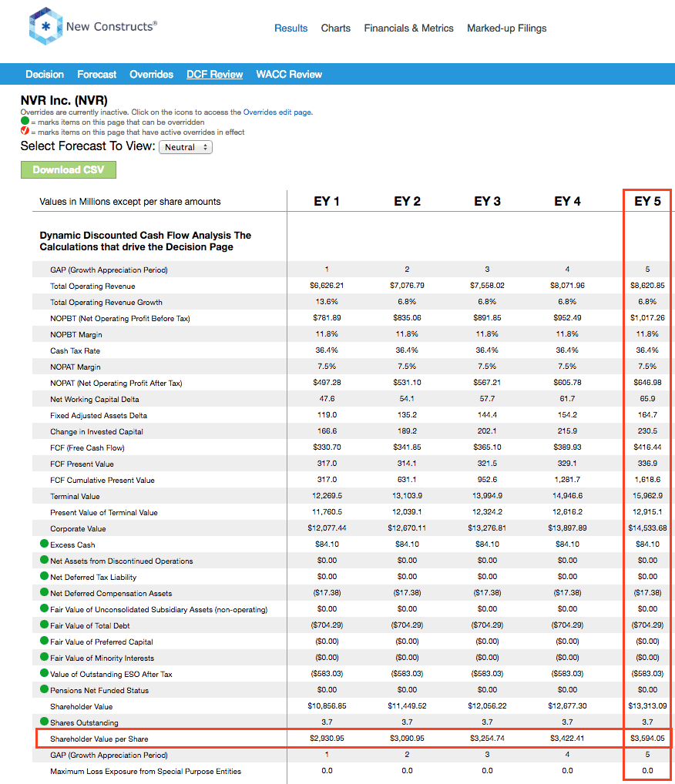Click the Dynamic Discounted Cash Flow Analysis heading
The width and height of the screenshot is (675, 784).
146,241
